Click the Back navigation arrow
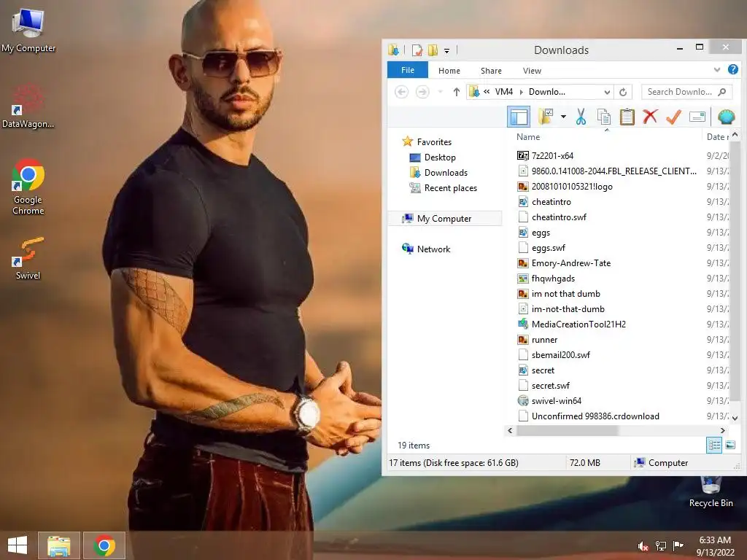 (402, 92)
